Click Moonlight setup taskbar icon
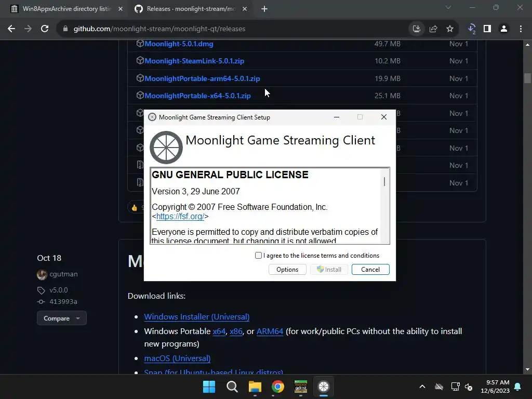The image size is (532, 399). click(324, 387)
